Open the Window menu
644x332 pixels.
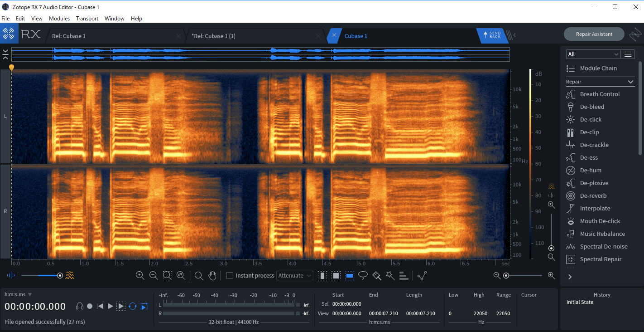pyautogui.click(x=115, y=19)
